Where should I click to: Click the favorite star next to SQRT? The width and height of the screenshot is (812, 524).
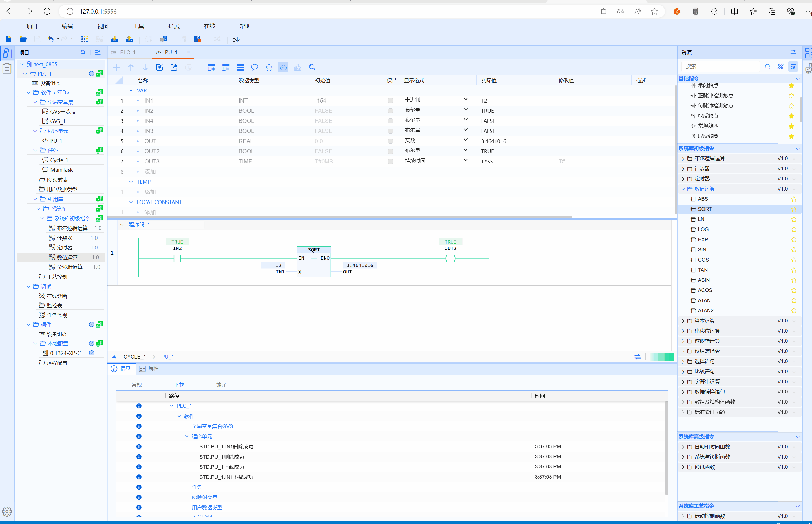click(794, 209)
